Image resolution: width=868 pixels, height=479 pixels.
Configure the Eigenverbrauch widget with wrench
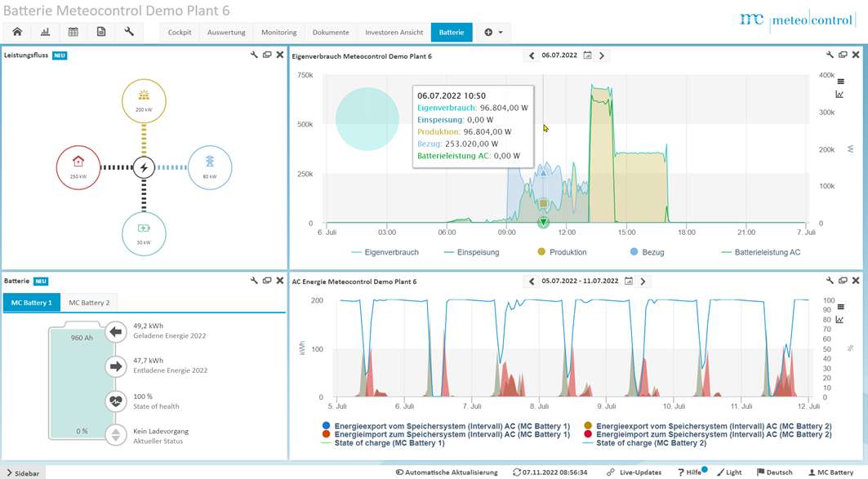click(830, 55)
